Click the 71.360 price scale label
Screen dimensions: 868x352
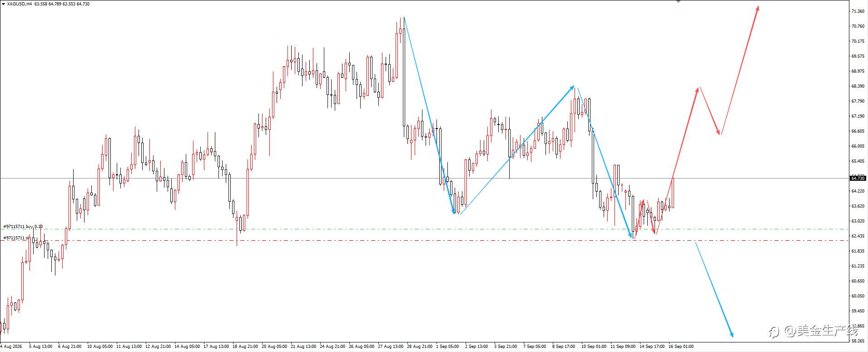click(x=858, y=11)
